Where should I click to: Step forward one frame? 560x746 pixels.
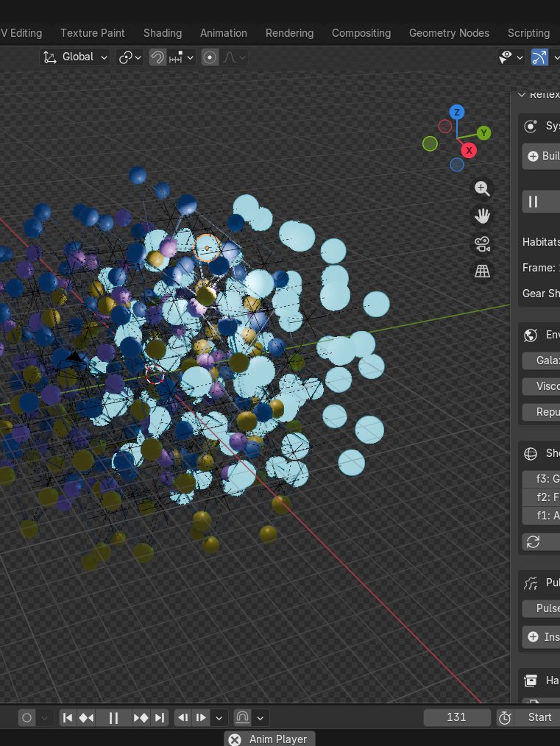point(201,718)
